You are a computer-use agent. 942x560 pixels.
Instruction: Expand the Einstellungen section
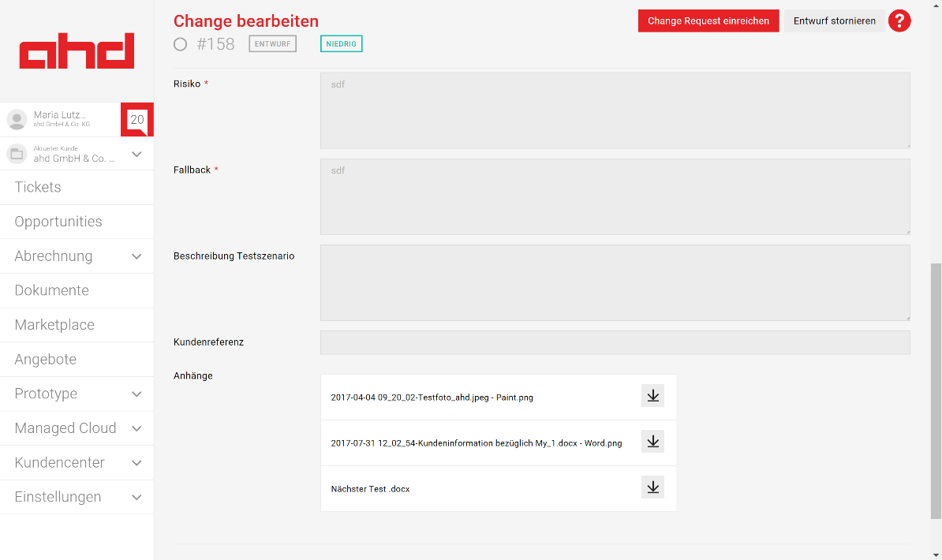pyautogui.click(x=136, y=497)
